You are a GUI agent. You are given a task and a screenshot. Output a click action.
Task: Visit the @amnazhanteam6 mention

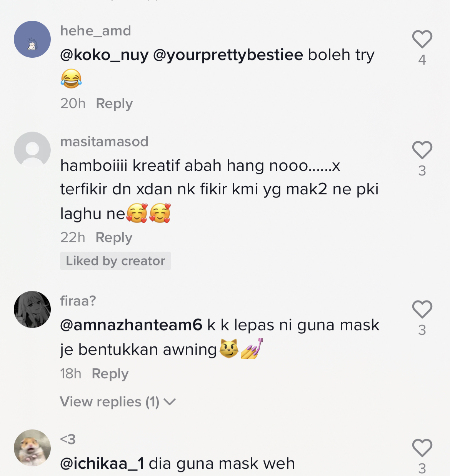pyautogui.click(x=131, y=325)
